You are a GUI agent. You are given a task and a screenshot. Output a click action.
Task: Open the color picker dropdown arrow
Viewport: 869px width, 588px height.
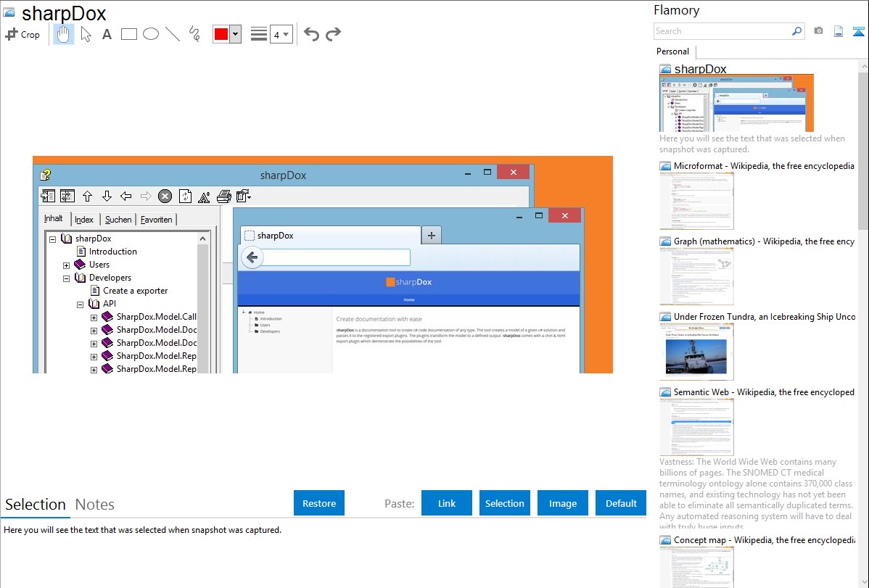pos(235,34)
